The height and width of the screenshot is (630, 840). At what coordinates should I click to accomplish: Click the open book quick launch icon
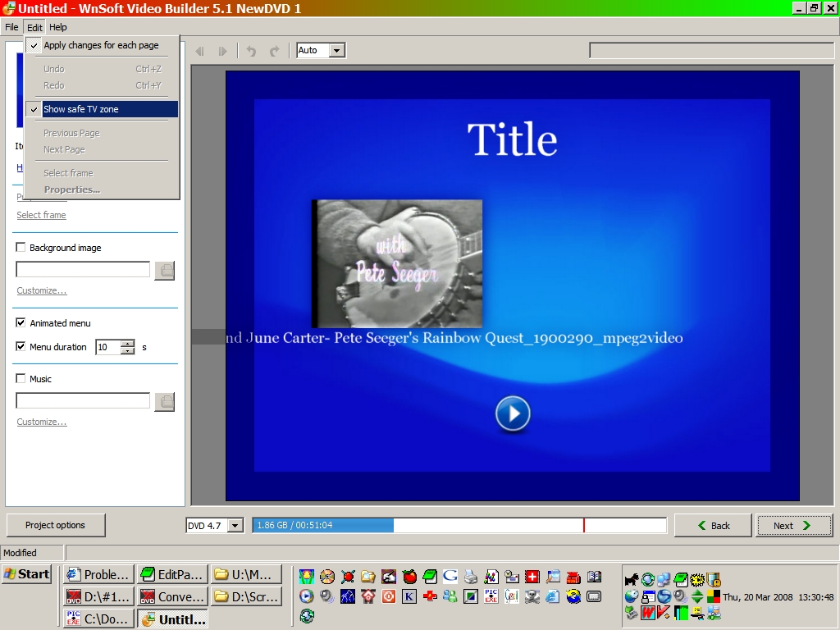point(594,577)
